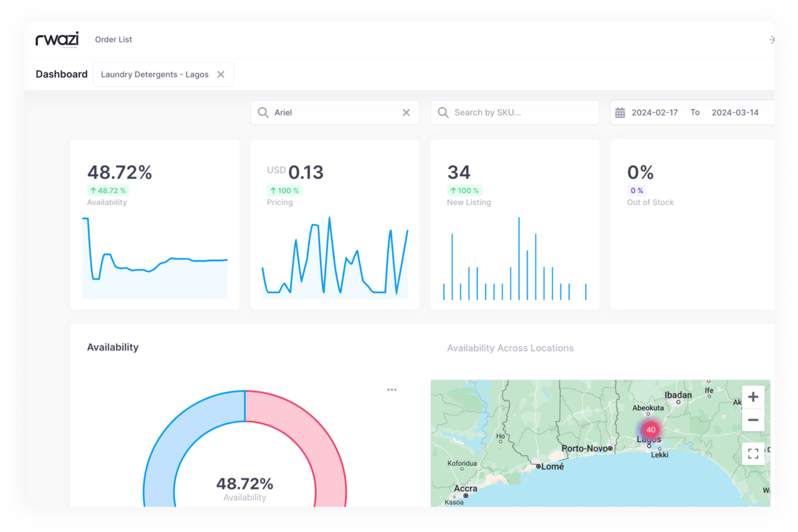Open the Availability chart options ellipsis
This screenshot has width=798, height=532.
pos(392,389)
